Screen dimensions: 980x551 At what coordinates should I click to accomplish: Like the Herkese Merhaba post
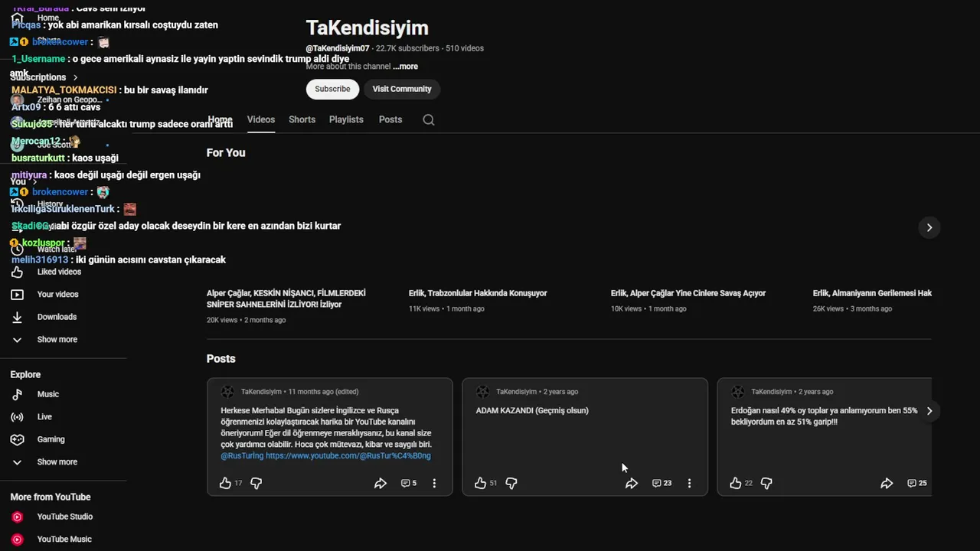click(x=225, y=483)
